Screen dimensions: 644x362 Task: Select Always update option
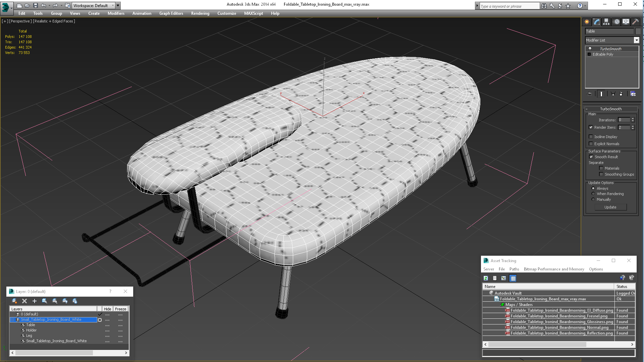click(593, 188)
